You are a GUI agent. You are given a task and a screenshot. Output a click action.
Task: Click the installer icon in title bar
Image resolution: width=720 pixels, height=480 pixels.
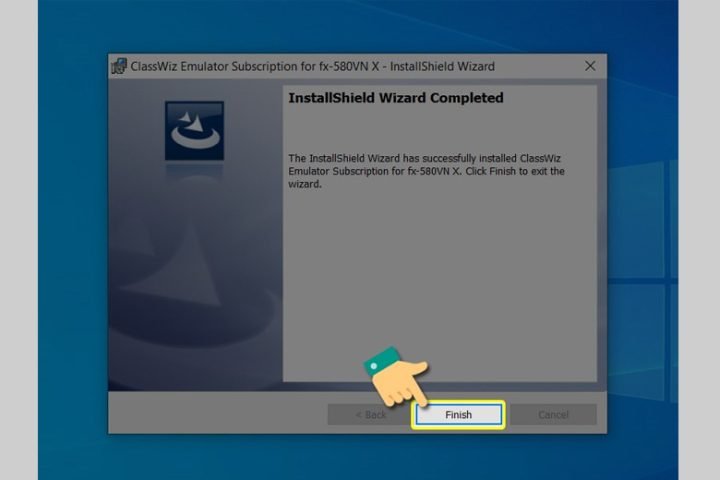119,67
